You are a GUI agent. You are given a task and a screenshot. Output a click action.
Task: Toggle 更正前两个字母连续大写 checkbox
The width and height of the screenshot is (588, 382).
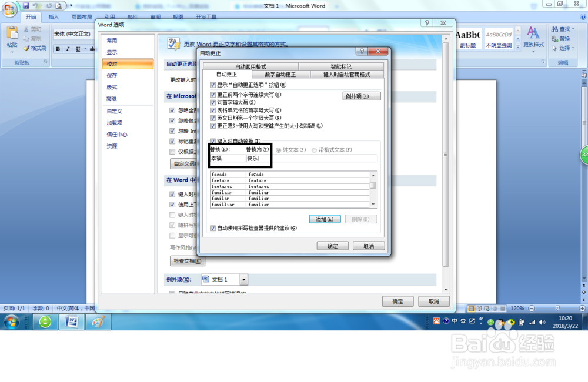click(213, 95)
